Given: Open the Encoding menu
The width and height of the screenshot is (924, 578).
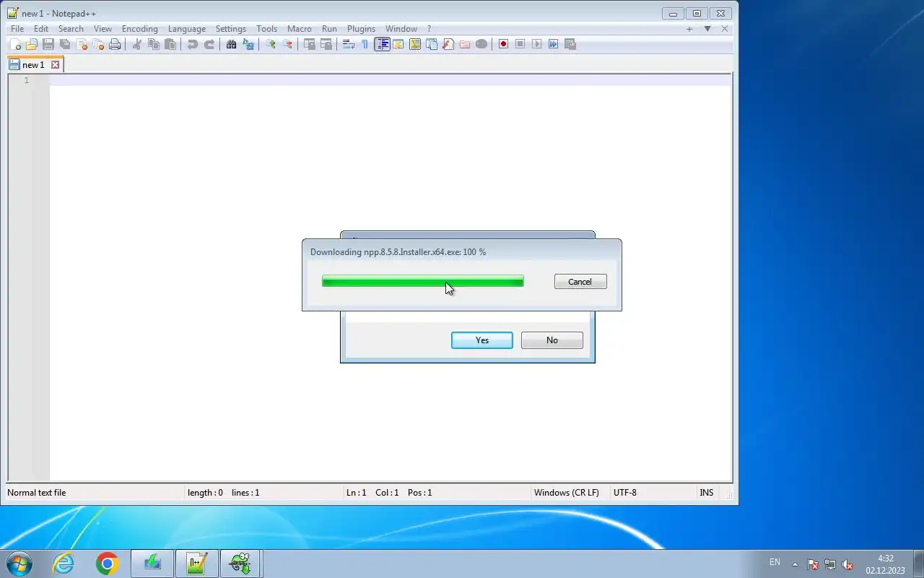Looking at the screenshot, I should pos(140,29).
